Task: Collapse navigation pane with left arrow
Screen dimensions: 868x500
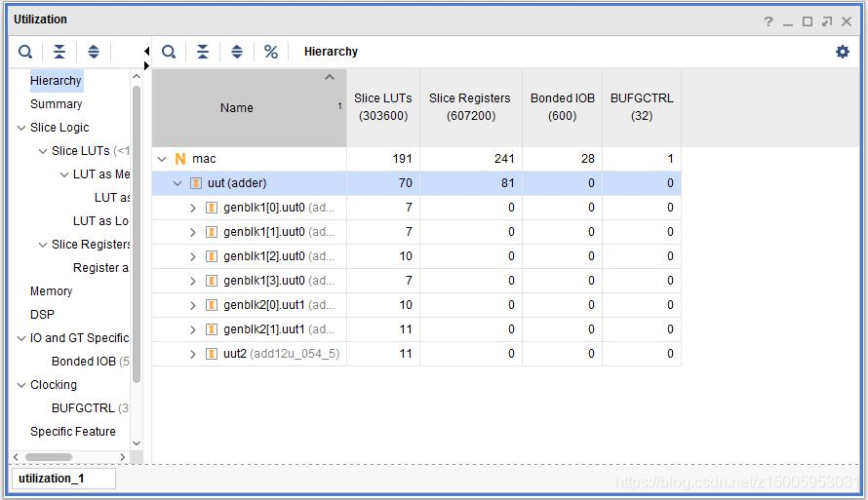Action: [146, 51]
